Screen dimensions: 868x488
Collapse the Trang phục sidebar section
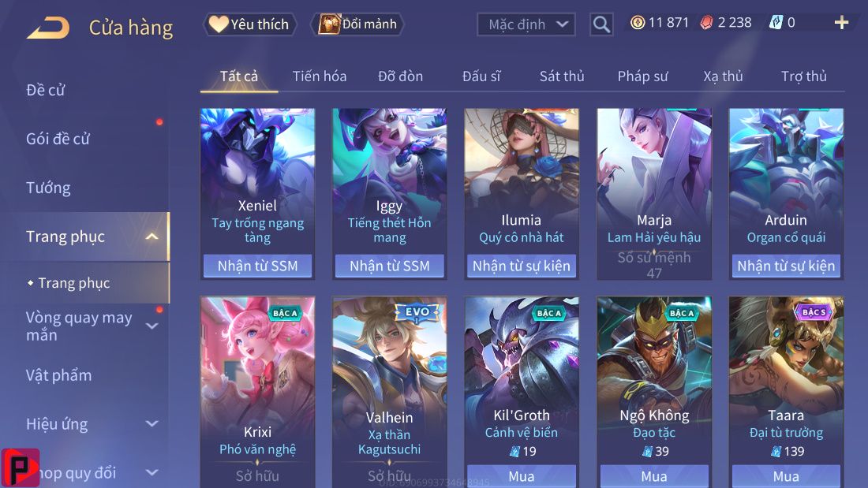[x=152, y=237]
